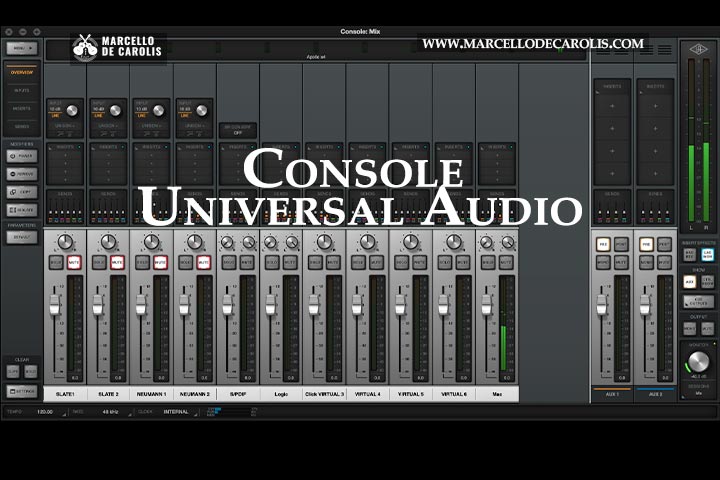
Task: Open the Unison slot on second channel
Action: pyautogui.click(x=108, y=125)
